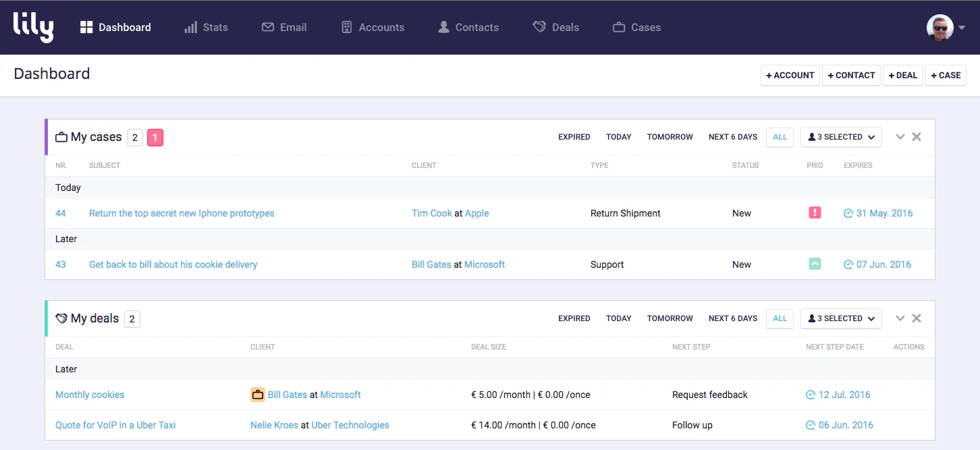This screenshot has width=980, height=450.
Task: Click clock icon beside 07 Jun. 2016
Action: [848, 264]
